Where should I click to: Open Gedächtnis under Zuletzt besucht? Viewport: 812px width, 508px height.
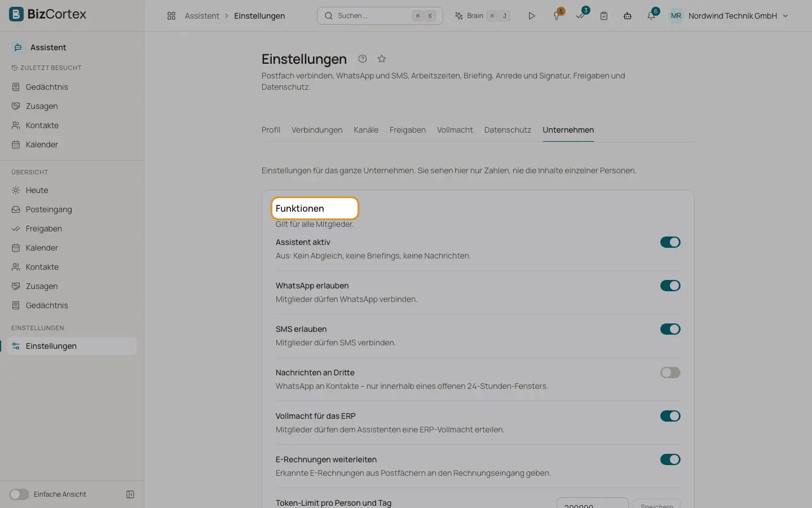pos(72,87)
